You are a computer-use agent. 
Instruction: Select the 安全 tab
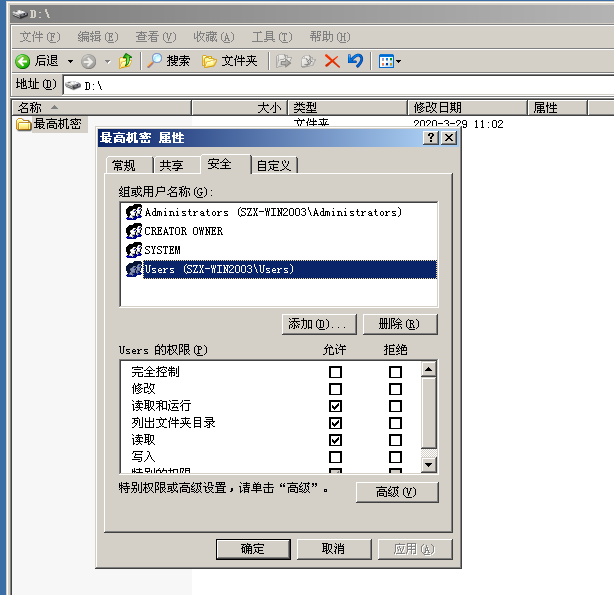coord(226,164)
